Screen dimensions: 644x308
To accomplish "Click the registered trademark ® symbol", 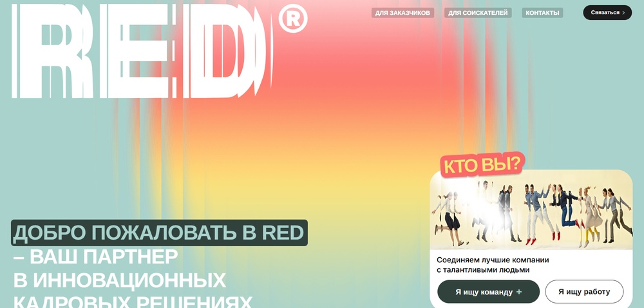I will point(293,19).
